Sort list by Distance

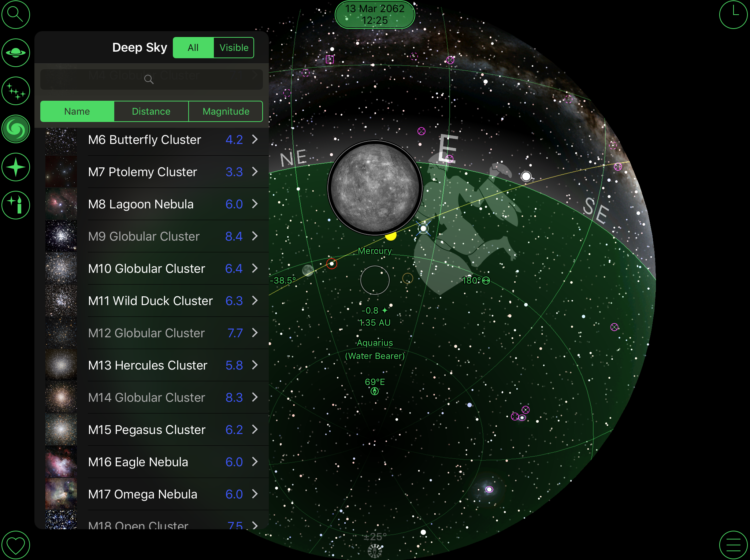tap(151, 111)
